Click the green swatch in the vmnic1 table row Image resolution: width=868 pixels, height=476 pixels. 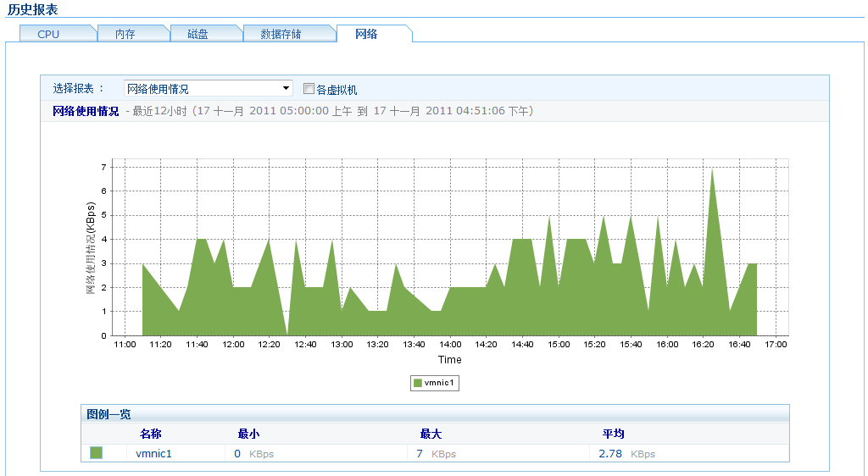click(96, 453)
